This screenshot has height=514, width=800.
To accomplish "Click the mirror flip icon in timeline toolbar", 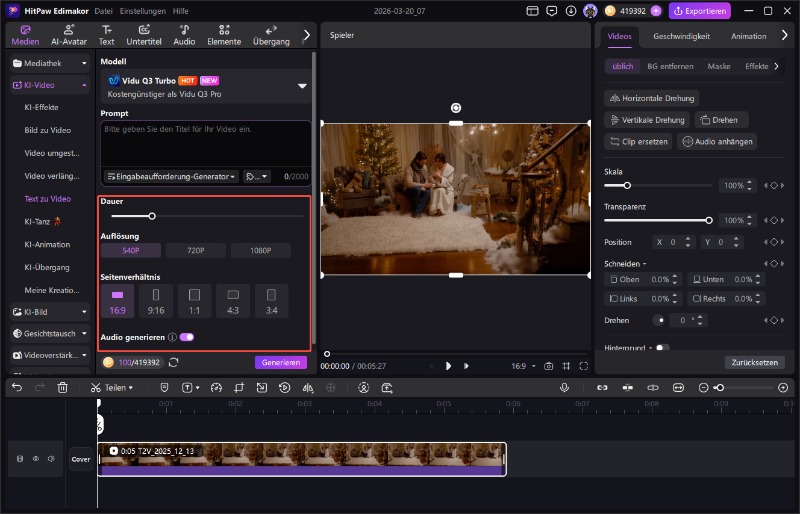I will click(308, 387).
